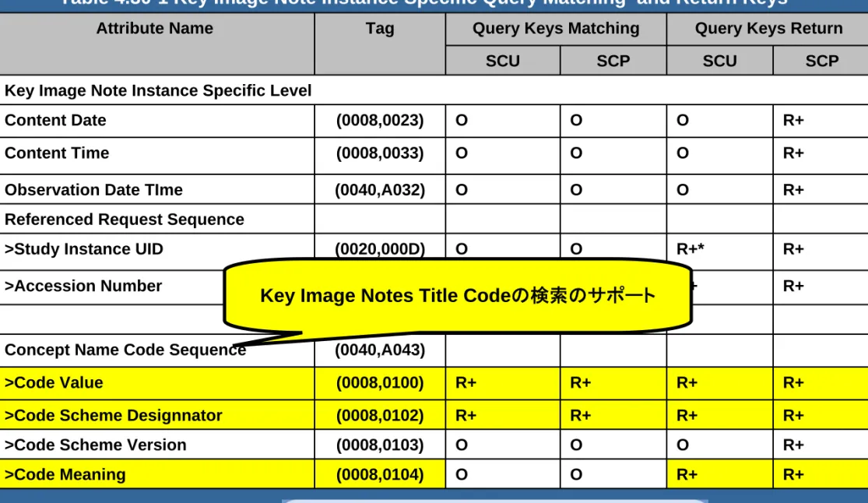Click the Concept Name Code Sequence label
This screenshot has height=503, width=868.
pos(125,350)
